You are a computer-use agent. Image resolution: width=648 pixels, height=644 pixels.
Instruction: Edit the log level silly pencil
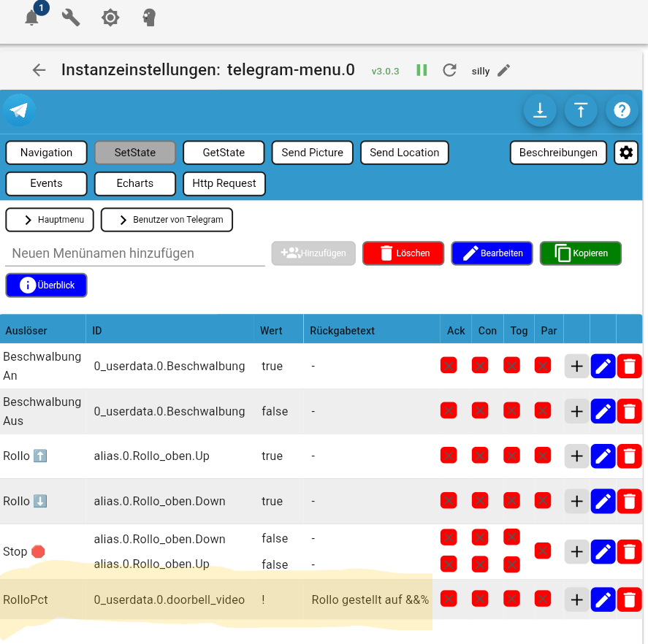[x=503, y=71]
